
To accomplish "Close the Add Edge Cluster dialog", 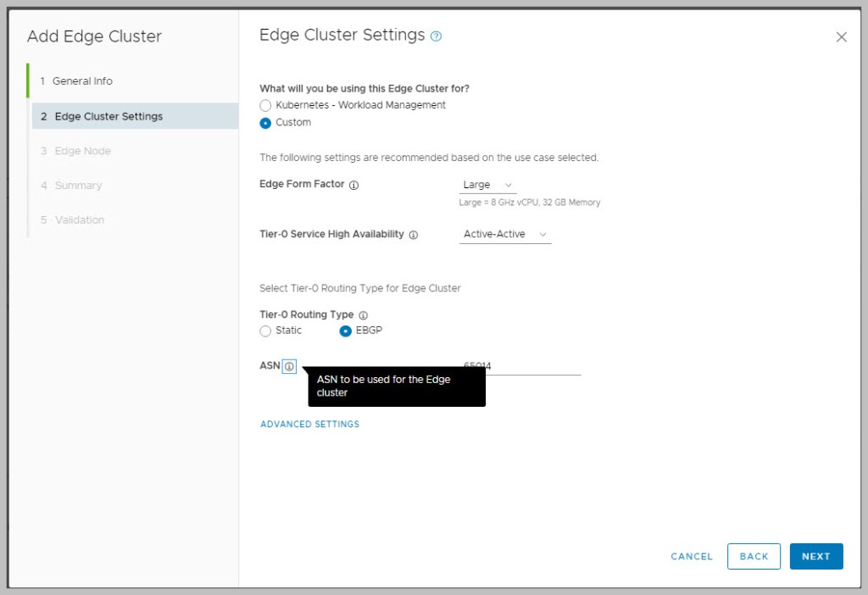I will (841, 37).
